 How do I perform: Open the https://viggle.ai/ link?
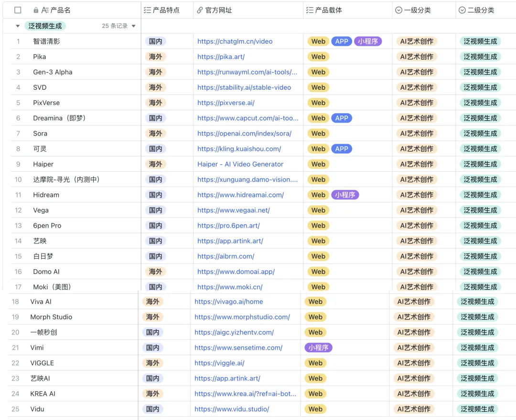tap(219, 363)
